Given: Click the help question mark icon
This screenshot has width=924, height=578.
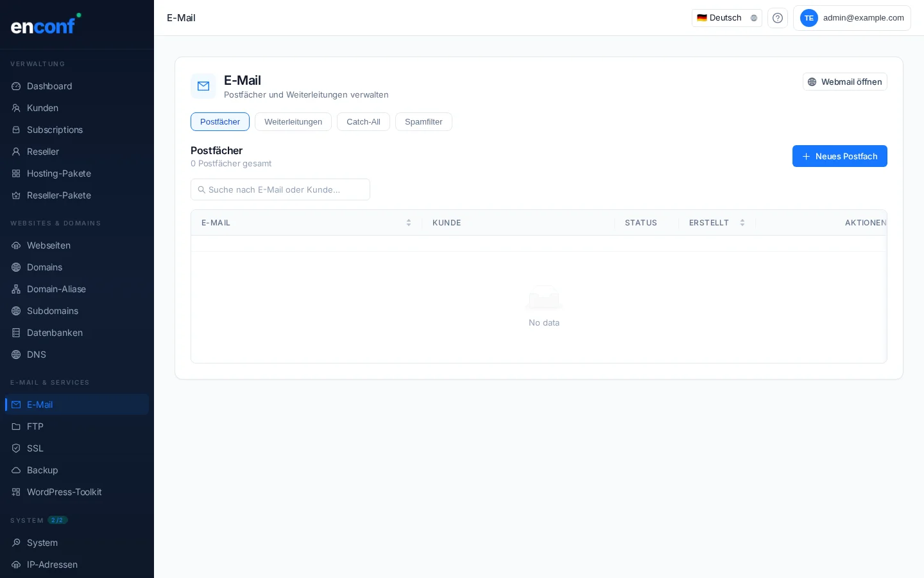Looking at the screenshot, I should (777, 18).
